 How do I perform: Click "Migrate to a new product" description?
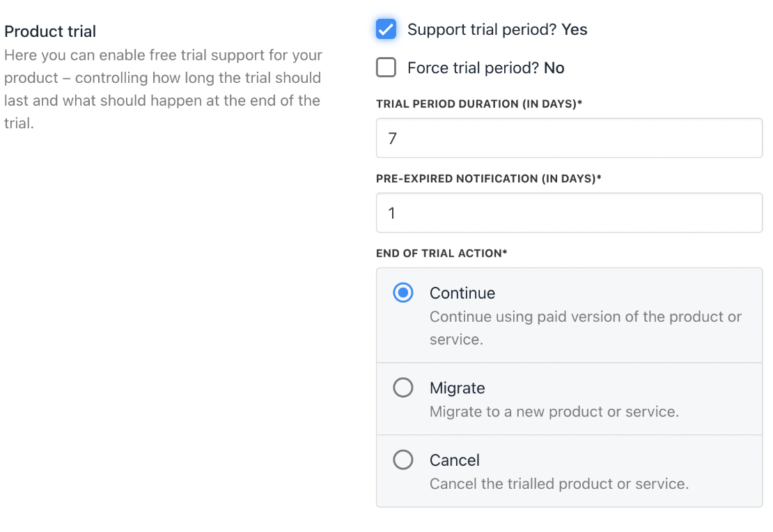point(554,412)
